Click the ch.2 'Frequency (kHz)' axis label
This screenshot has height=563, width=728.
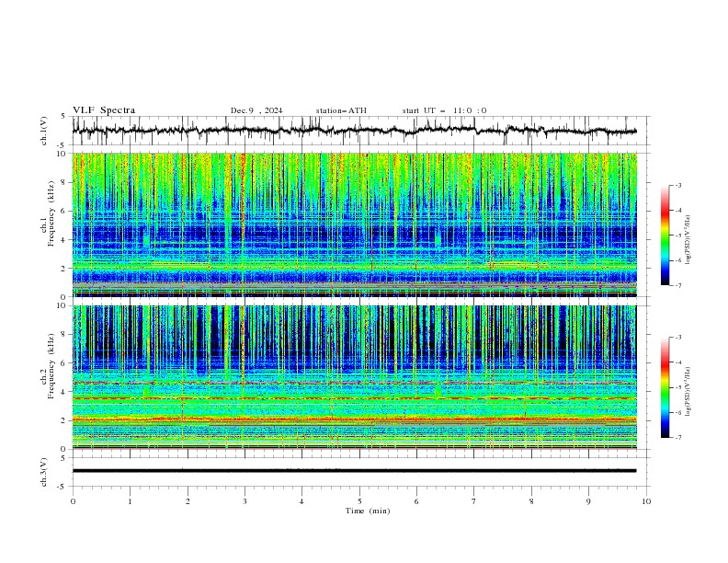[51, 366]
